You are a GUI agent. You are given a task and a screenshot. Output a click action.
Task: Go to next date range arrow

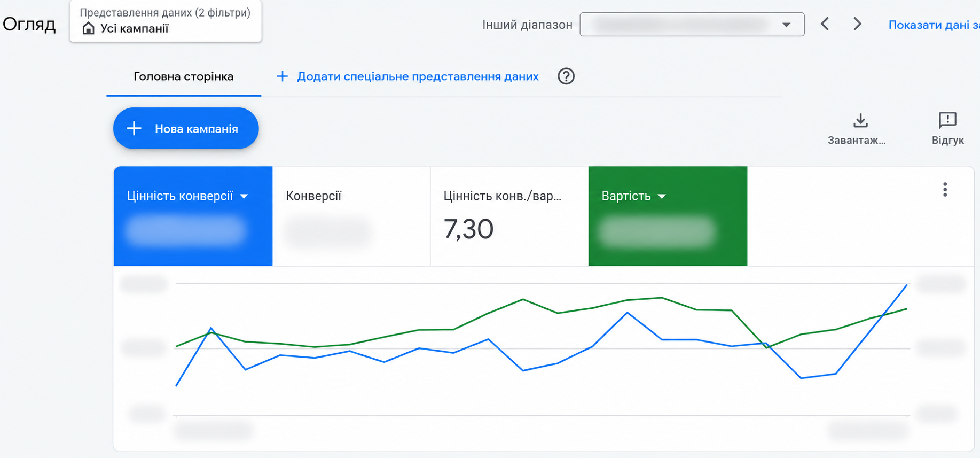click(x=857, y=24)
